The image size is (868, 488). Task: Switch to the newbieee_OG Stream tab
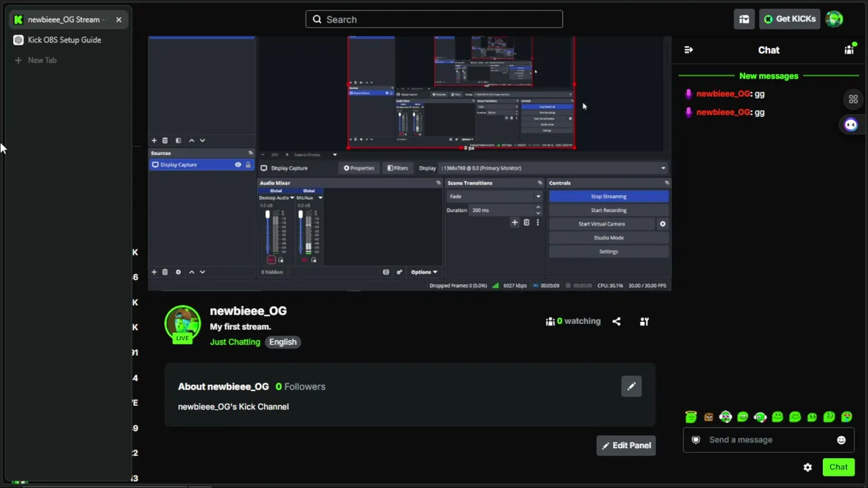(x=67, y=20)
